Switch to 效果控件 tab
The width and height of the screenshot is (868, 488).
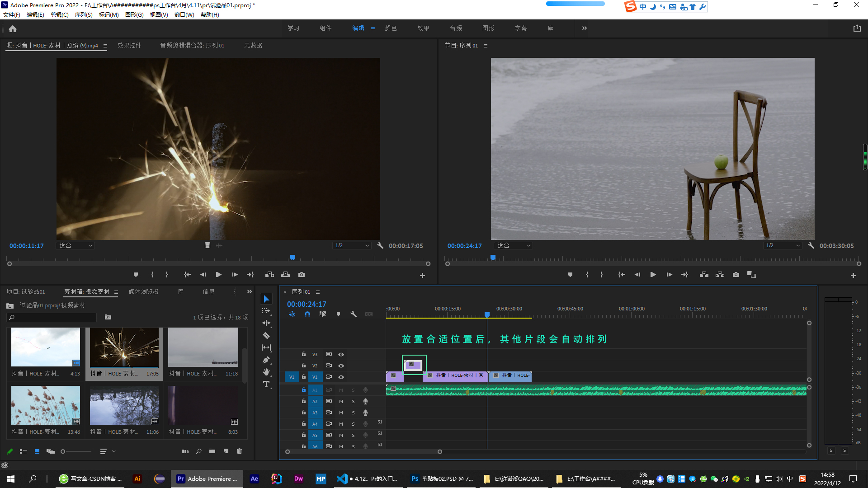129,45
